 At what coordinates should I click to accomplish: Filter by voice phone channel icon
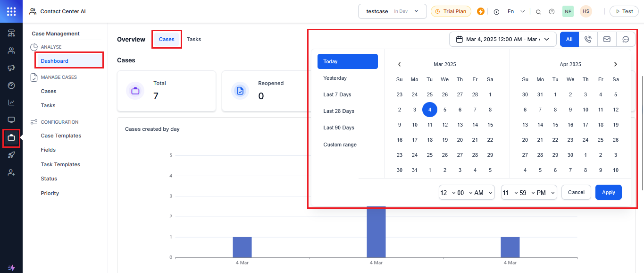coord(588,39)
